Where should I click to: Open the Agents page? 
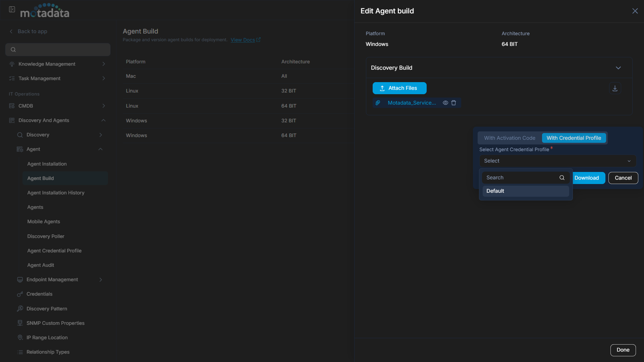click(35, 207)
